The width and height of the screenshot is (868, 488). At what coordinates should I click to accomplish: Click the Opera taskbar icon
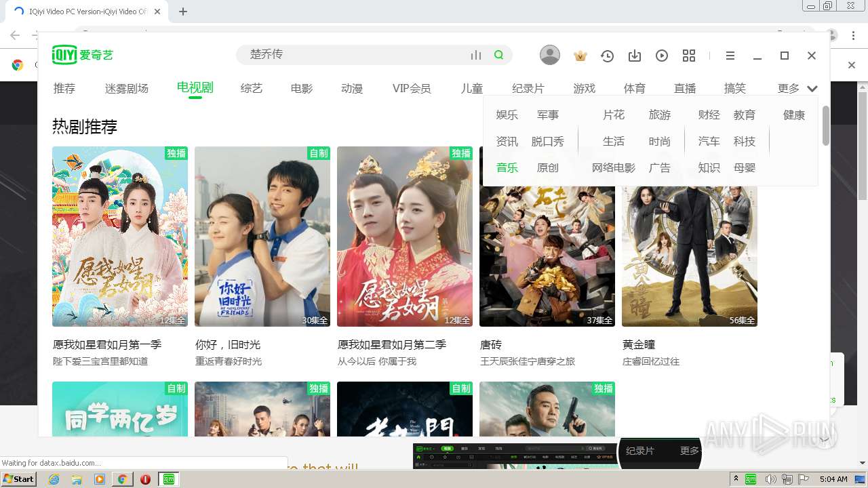[145, 479]
